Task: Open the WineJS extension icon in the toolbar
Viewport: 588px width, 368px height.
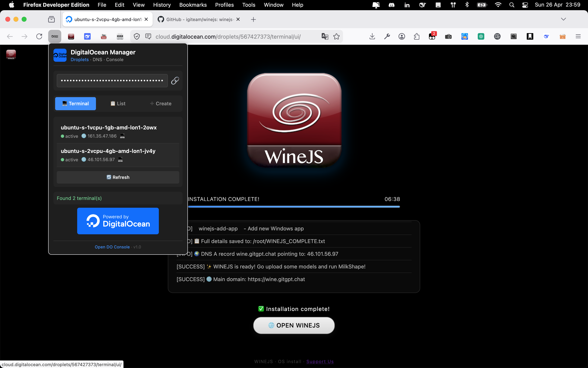Action: pos(71,37)
